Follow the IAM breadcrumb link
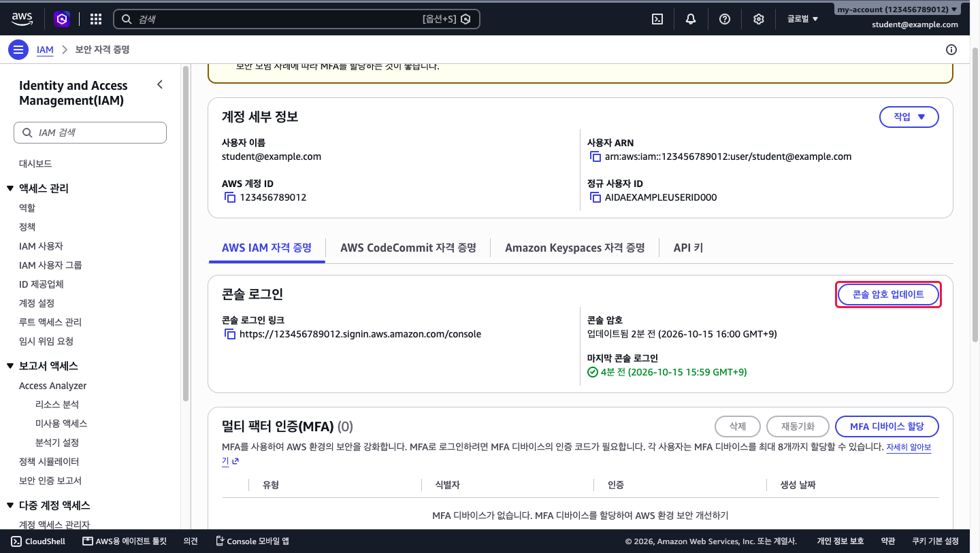980x553 pixels. point(45,50)
